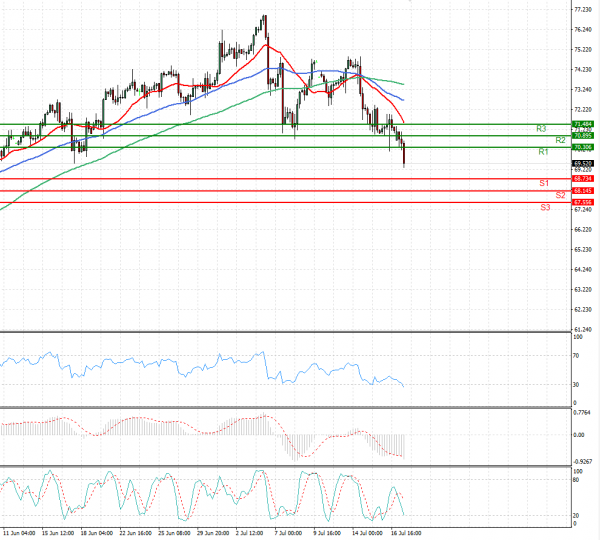The width and height of the screenshot is (600, 540).
Task: Select the green 70.895 price tag
Action: pyautogui.click(x=583, y=135)
